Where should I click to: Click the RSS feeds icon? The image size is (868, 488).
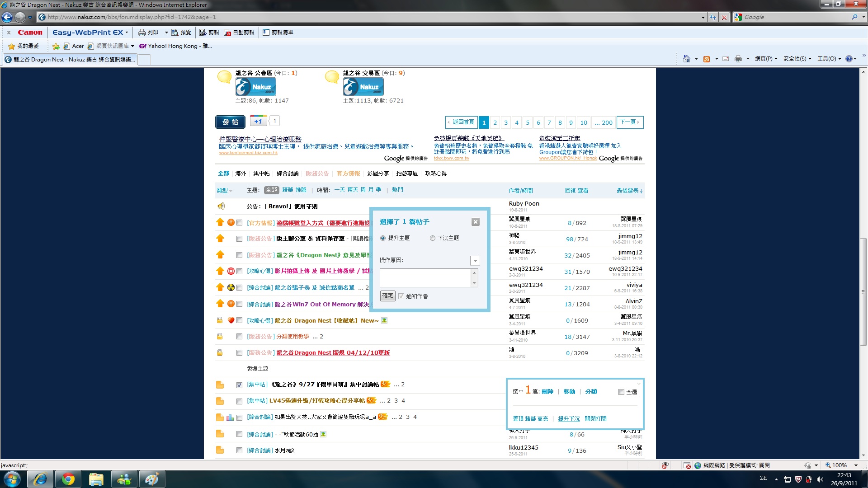pos(706,59)
